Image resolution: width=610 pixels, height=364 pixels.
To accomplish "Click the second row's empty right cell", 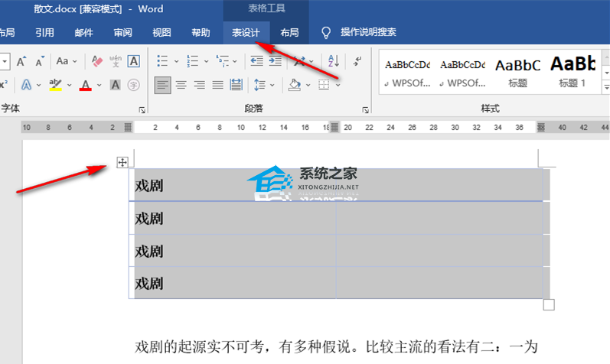I will point(439,218).
